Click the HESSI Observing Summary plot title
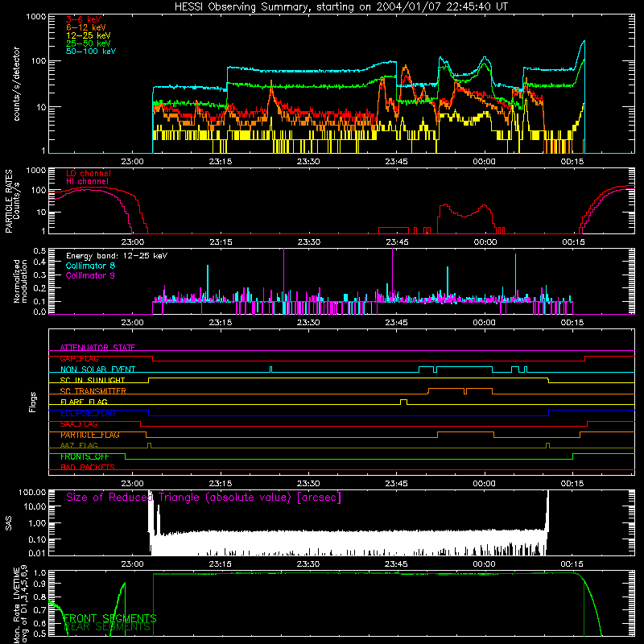Viewport: 644px width, 644px height. [x=341, y=6]
